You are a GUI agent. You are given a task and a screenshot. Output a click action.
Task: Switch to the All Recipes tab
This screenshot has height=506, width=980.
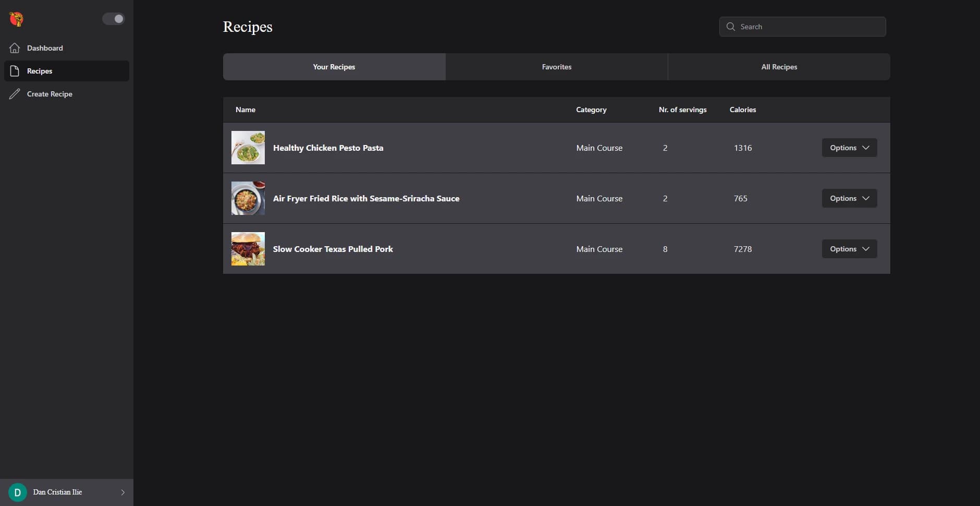click(779, 67)
